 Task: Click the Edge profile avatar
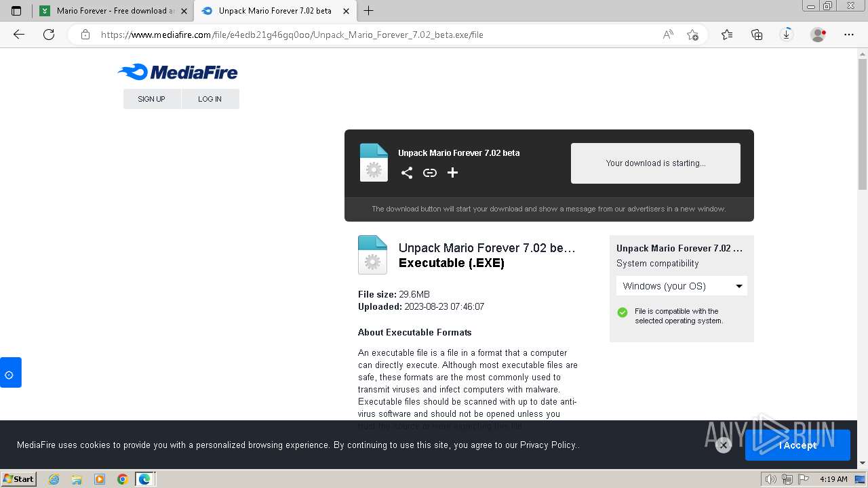818,35
